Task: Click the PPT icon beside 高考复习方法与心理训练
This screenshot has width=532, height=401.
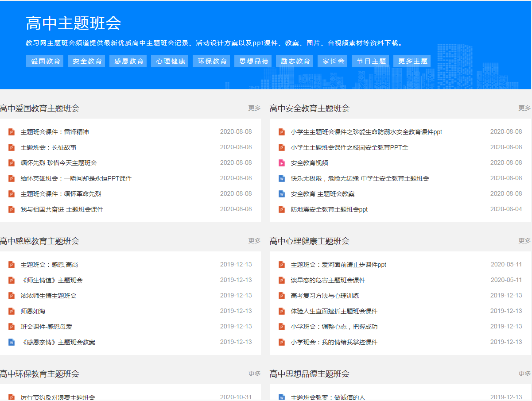Action: point(282,296)
